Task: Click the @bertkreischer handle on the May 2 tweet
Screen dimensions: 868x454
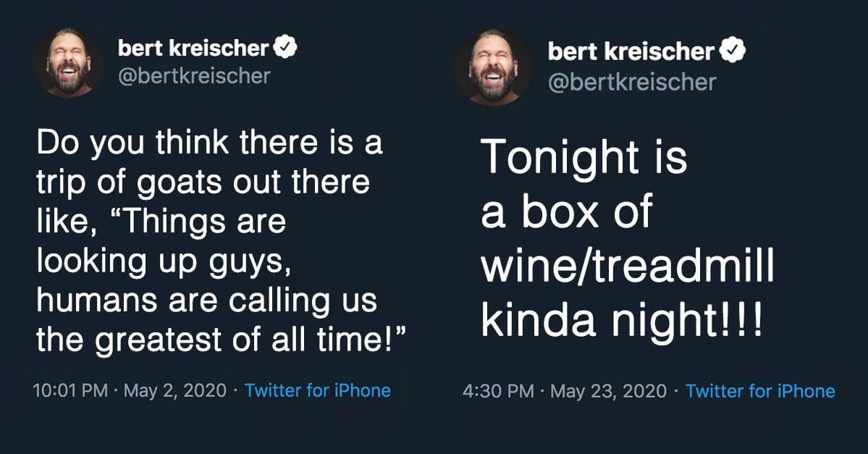Action: point(194,76)
